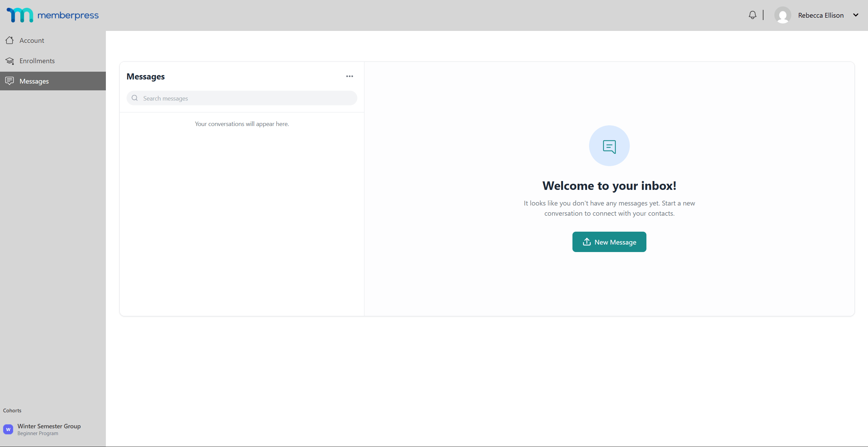Open Rebecca Ellison profile dropdown

820,15
